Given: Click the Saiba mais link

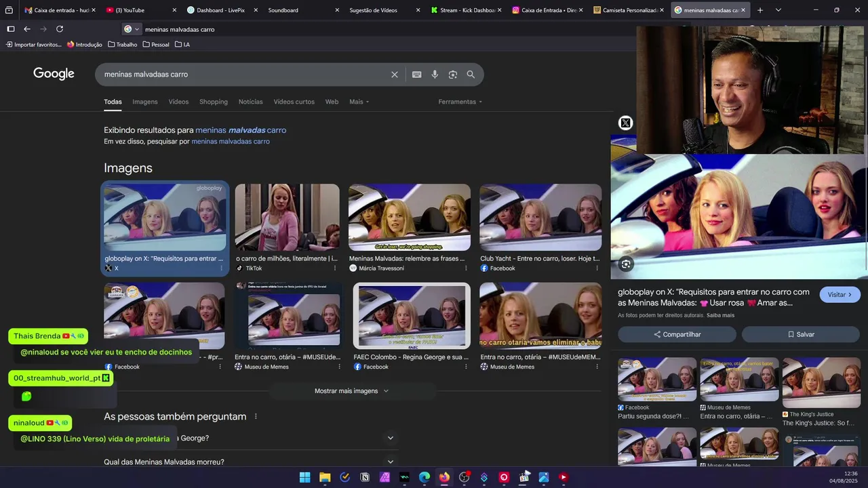Looking at the screenshot, I should (720, 315).
